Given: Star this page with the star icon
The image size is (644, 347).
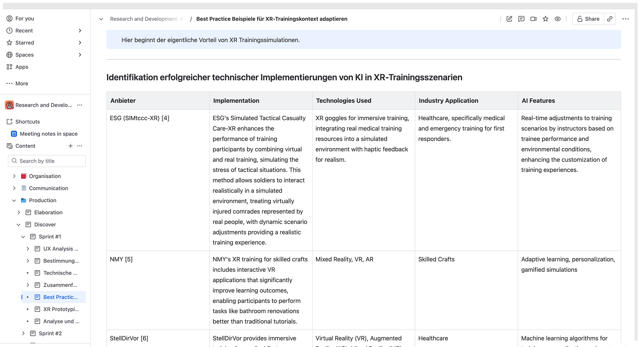Looking at the screenshot, I should click(546, 19).
